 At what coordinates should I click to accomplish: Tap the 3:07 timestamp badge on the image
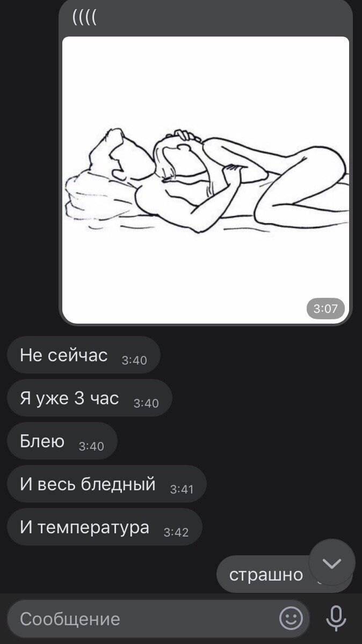click(x=325, y=309)
